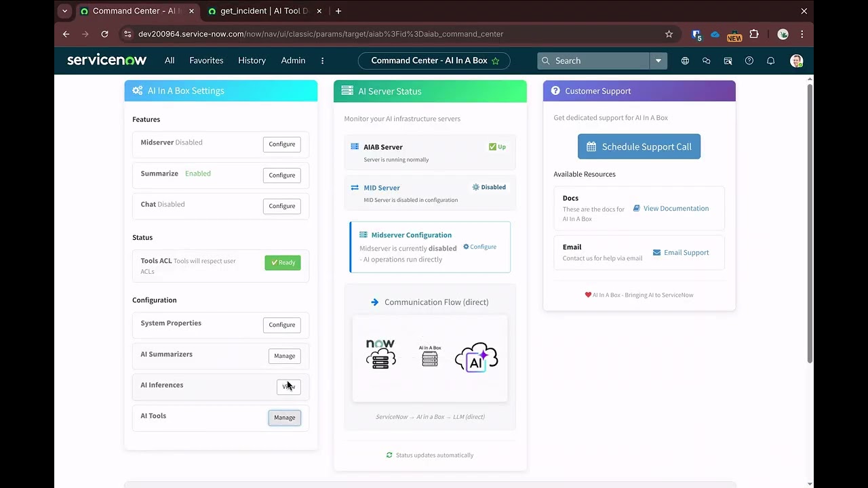Click the green Up status badge for AIAB Server

(x=497, y=146)
